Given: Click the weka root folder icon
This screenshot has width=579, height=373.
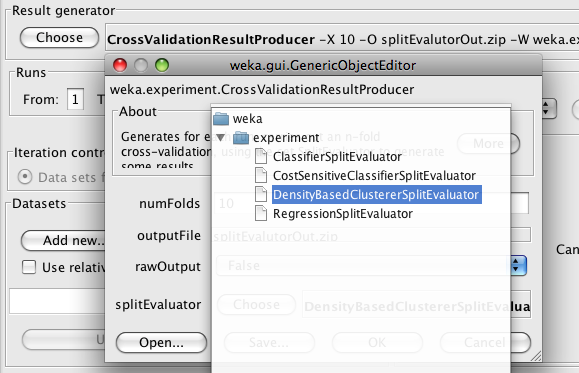Looking at the screenshot, I should pyautogui.click(x=221, y=119).
